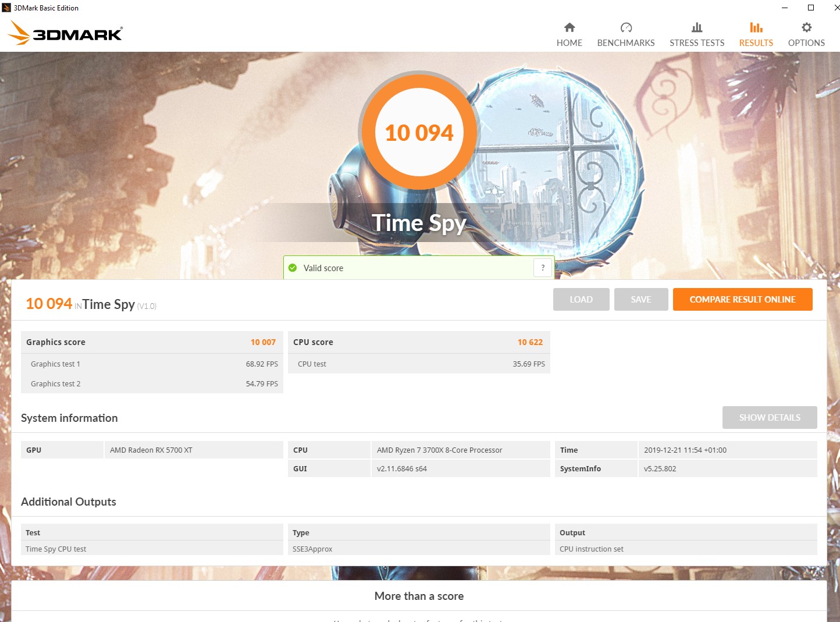Click the LOAD button
Image resolution: width=840 pixels, height=622 pixels.
(x=581, y=299)
